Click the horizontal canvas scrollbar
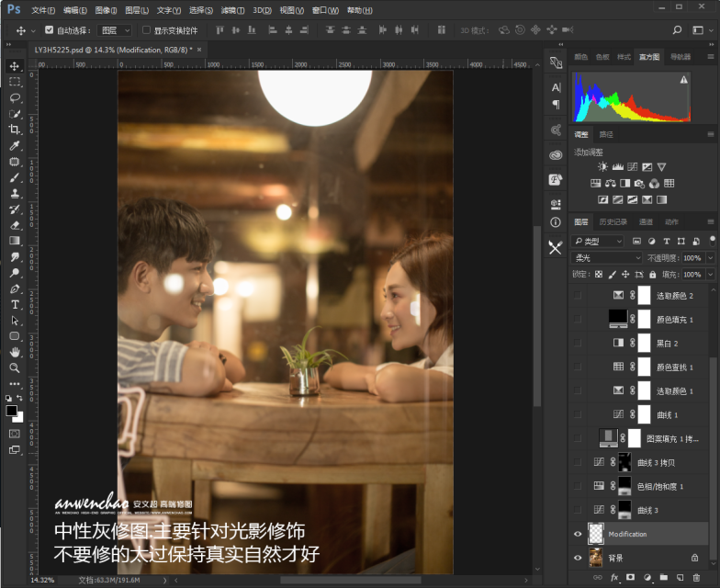 (x=351, y=581)
